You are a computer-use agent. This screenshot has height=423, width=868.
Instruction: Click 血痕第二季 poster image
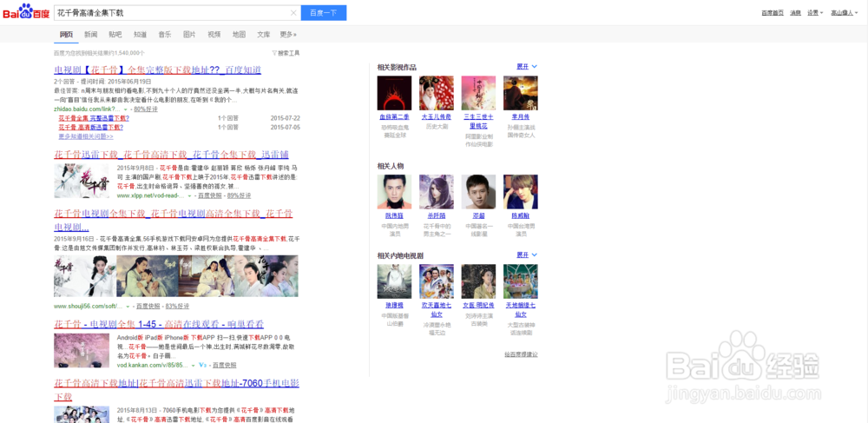(x=394, y=93)
